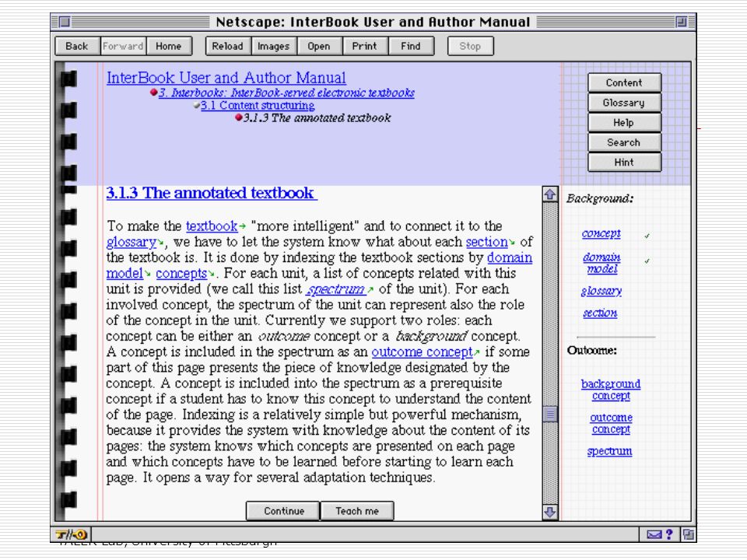The height and width of the screenshot is (560, 747).
Task: Open the Glossary button
Action: [624, 103]
